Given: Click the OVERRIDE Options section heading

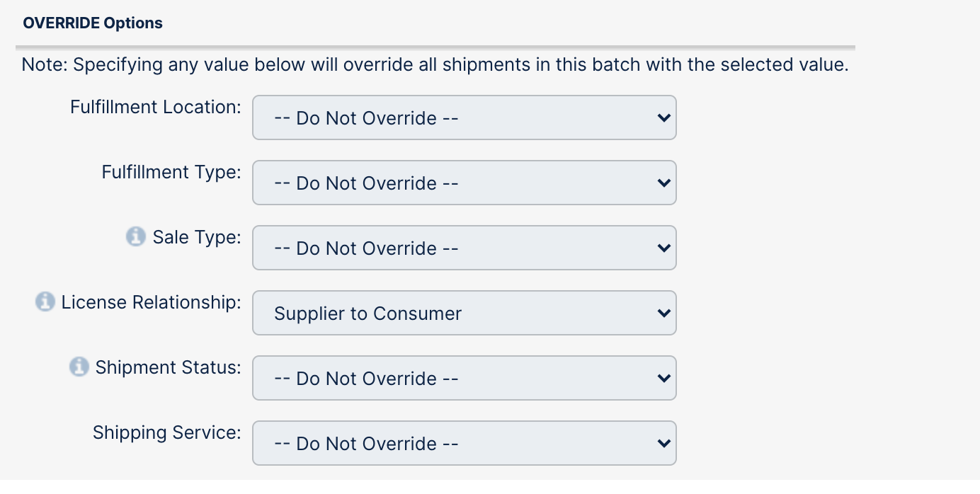Looking at the screenshot, I should point(93,23).
